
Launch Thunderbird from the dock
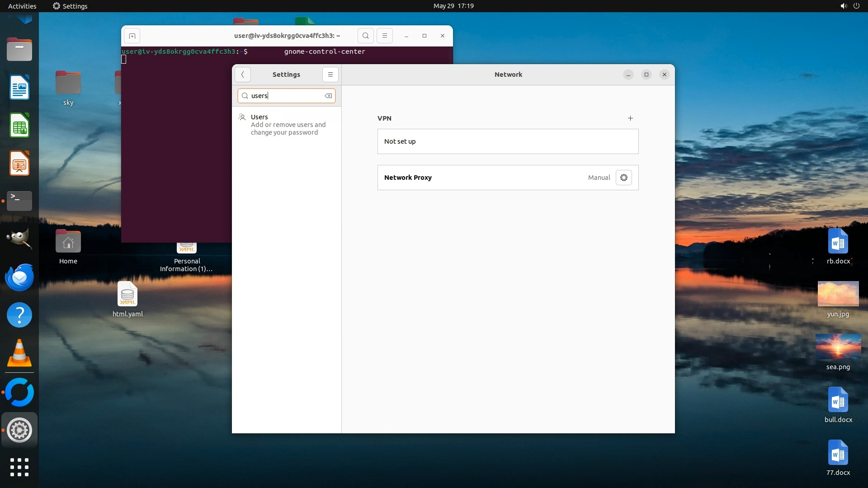click(x=19, y=277)
